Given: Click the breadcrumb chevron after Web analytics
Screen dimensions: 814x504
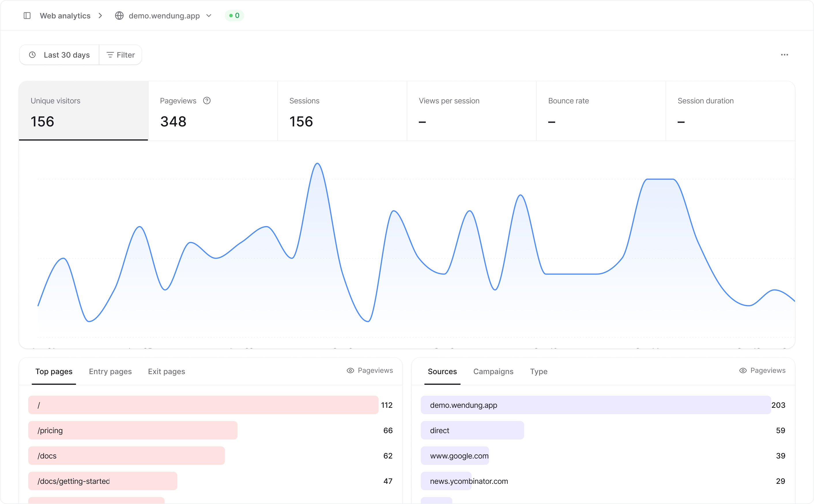Looking at the screenshot, I should 100,16.
